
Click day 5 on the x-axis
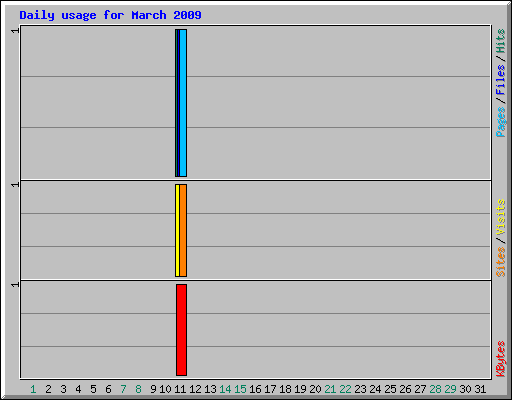(93, 389)
